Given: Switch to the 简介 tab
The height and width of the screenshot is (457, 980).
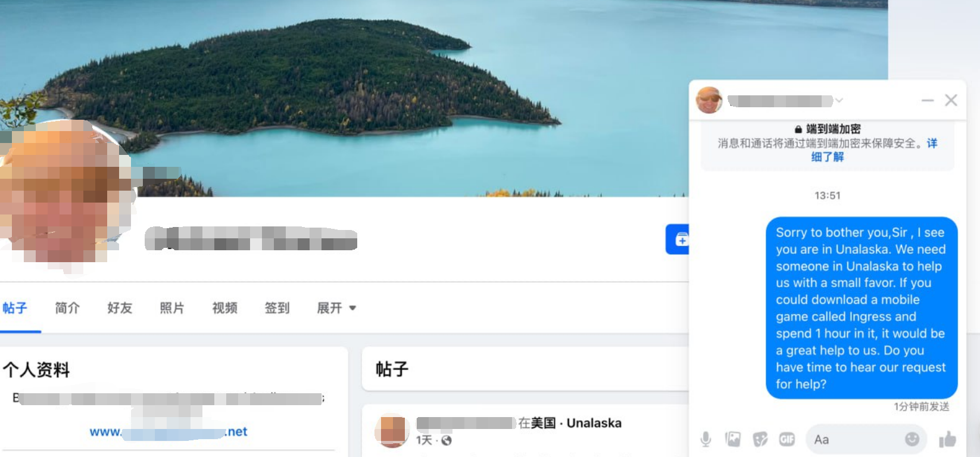Looking at the screenshot, I should point(67,308).
